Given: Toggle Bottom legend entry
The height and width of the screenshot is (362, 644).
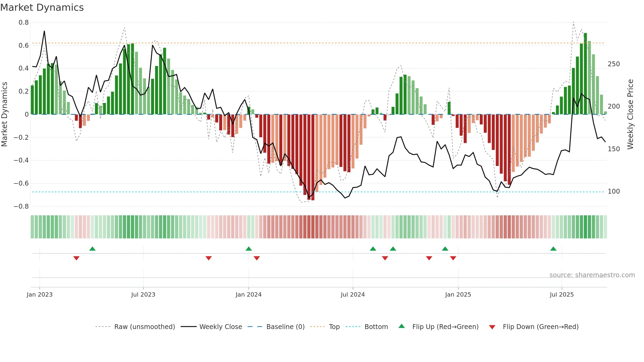Looking at the screenshot, I should click(x=367, y=327).
